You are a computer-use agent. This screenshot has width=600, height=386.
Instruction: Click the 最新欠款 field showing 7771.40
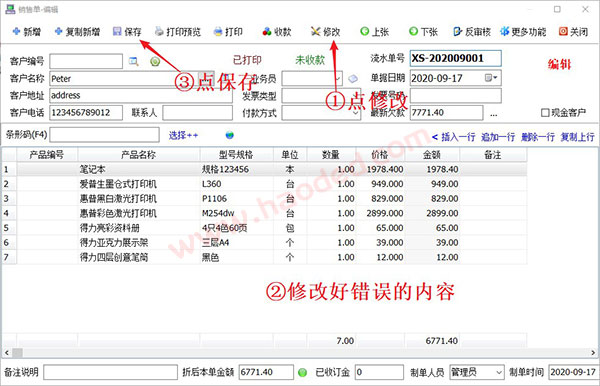446,112
